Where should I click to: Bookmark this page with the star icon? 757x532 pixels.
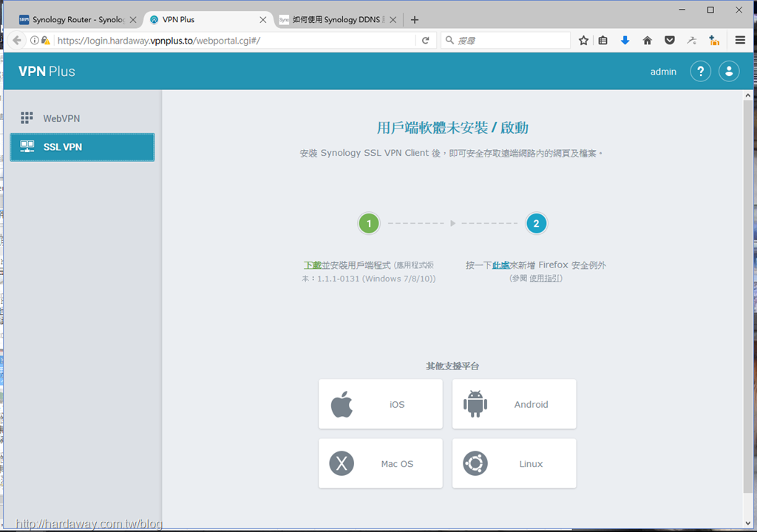583,41
